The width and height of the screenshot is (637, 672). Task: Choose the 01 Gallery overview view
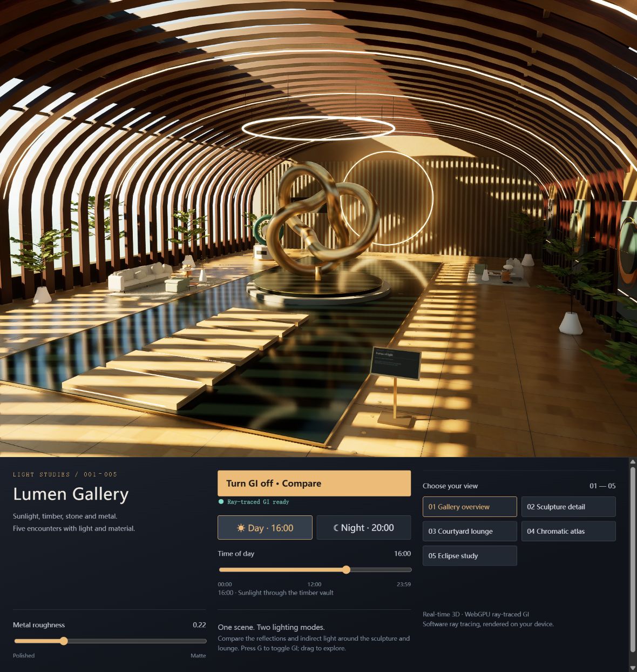point(470,507)
